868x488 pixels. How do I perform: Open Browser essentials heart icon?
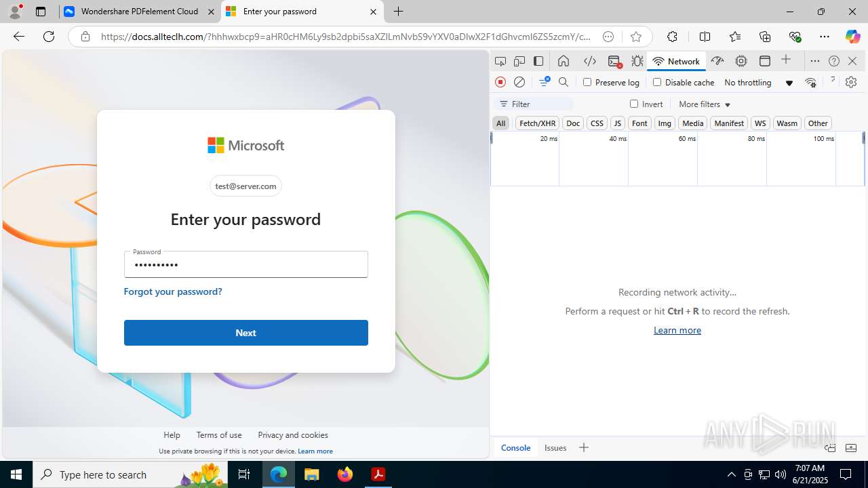pos(795,37)
